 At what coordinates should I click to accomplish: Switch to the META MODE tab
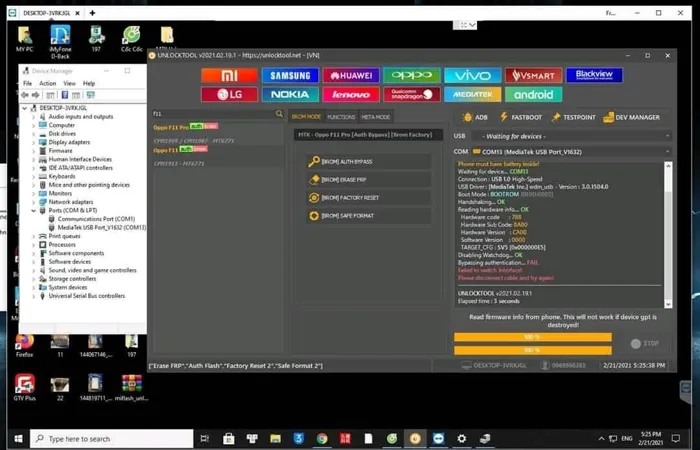pos(375,117)
